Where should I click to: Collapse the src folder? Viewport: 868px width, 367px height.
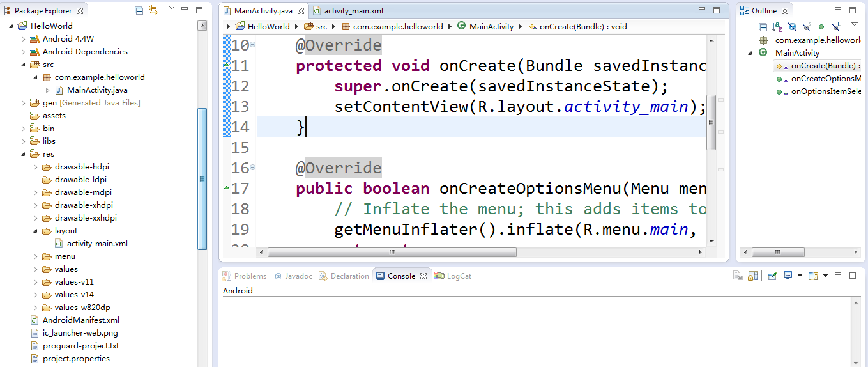(x=23, y=65)
